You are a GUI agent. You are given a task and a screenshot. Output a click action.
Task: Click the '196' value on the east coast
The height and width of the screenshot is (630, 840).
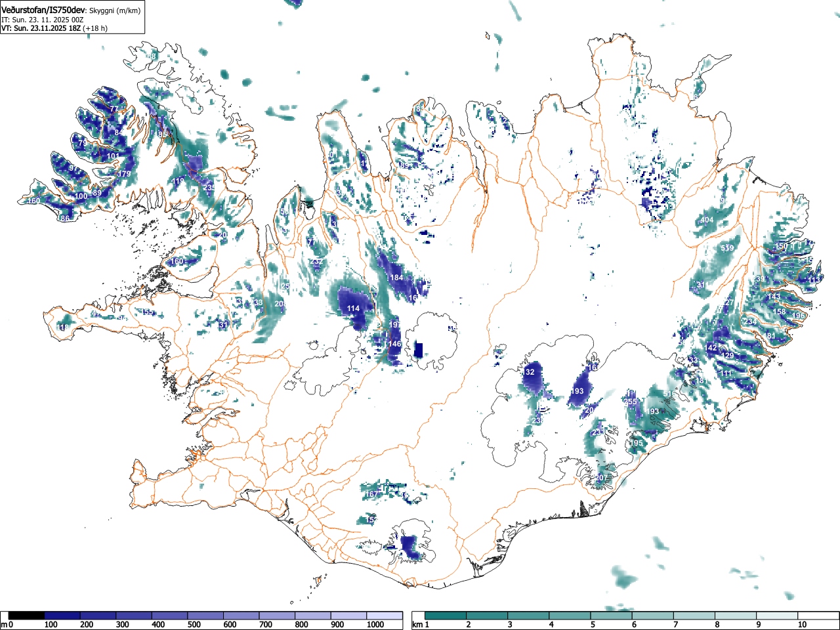point(798,316)
